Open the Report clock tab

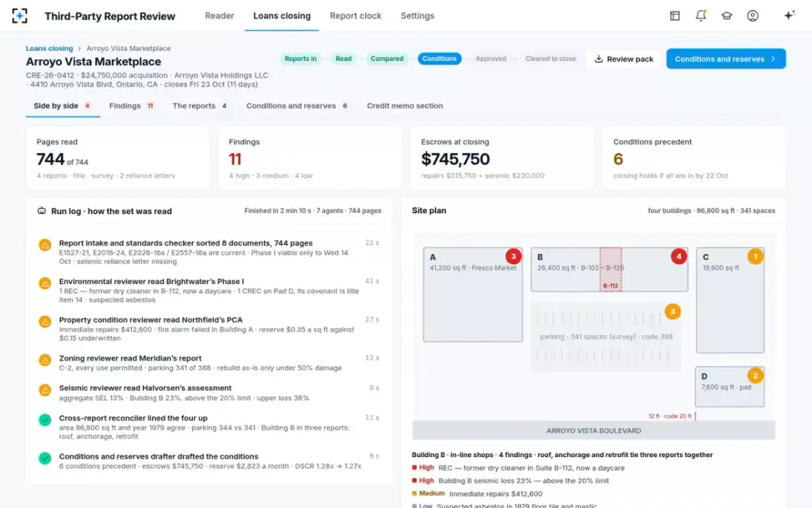355,16
